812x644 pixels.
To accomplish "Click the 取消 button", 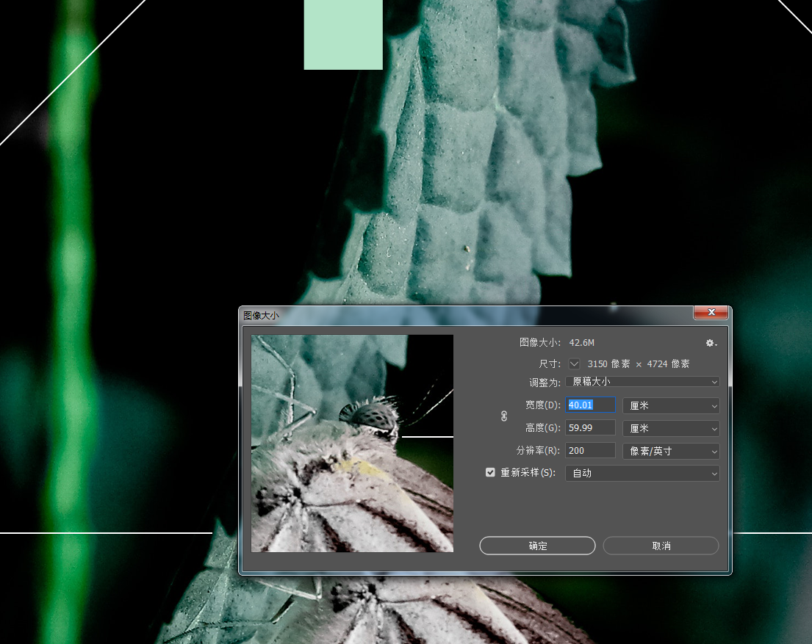I will (x=661, y=546).
